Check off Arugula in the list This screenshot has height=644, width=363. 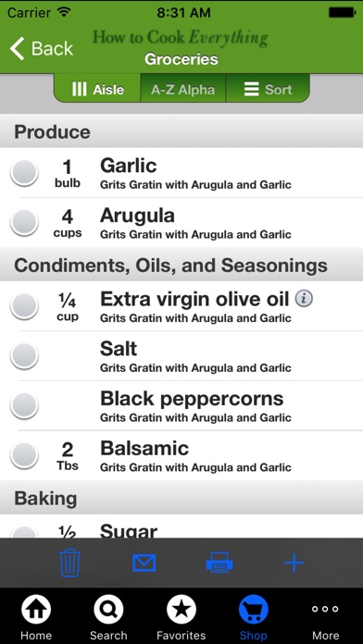(24, 223)
